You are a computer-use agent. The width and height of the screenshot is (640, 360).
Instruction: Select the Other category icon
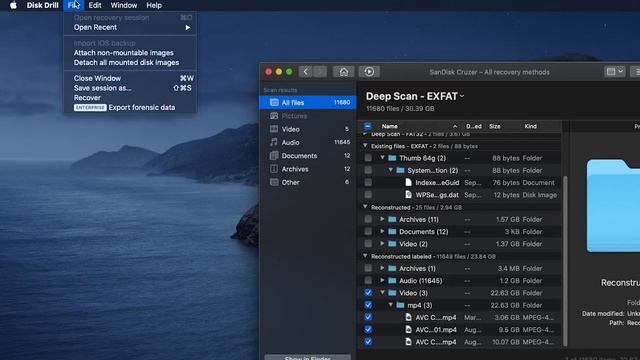[274, 182]
